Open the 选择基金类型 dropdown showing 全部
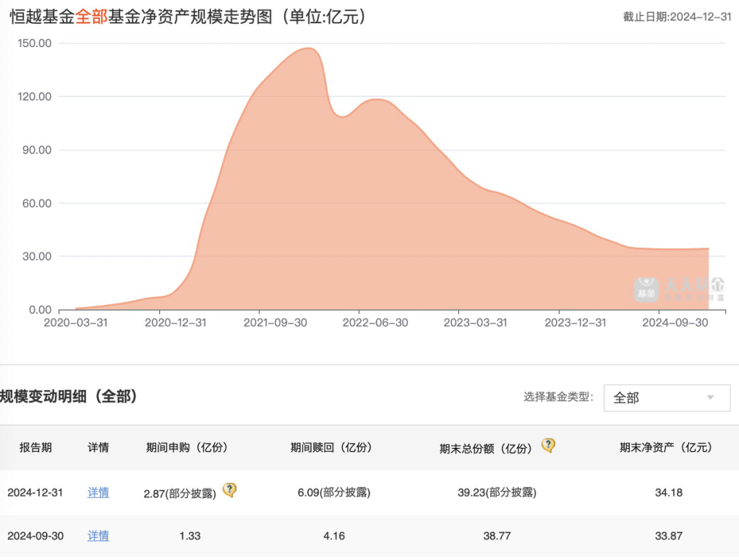 pyautogui.click(x=666, y=397)
